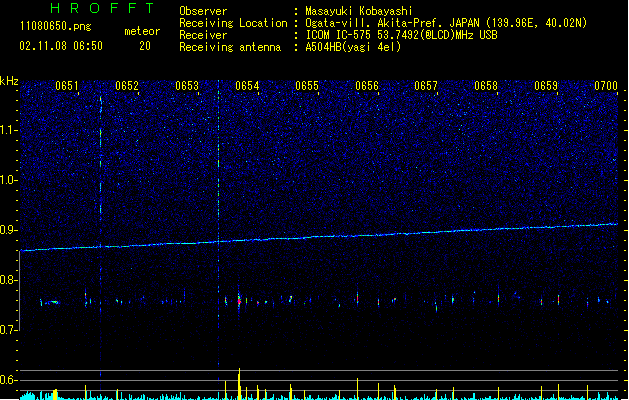The image size is (629, 400).
Task: Click the 0651 time marker
Action: pos(67,86)
